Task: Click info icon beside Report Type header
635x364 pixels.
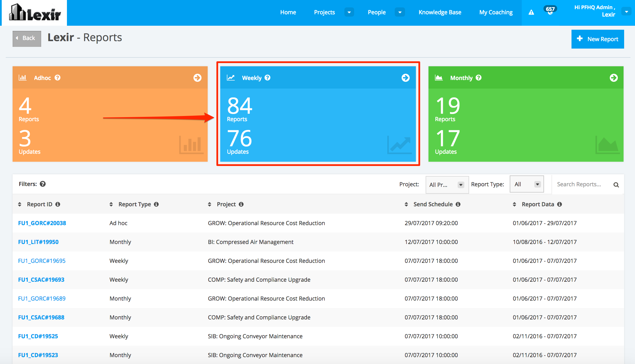Action: click(x=156, y=204)
